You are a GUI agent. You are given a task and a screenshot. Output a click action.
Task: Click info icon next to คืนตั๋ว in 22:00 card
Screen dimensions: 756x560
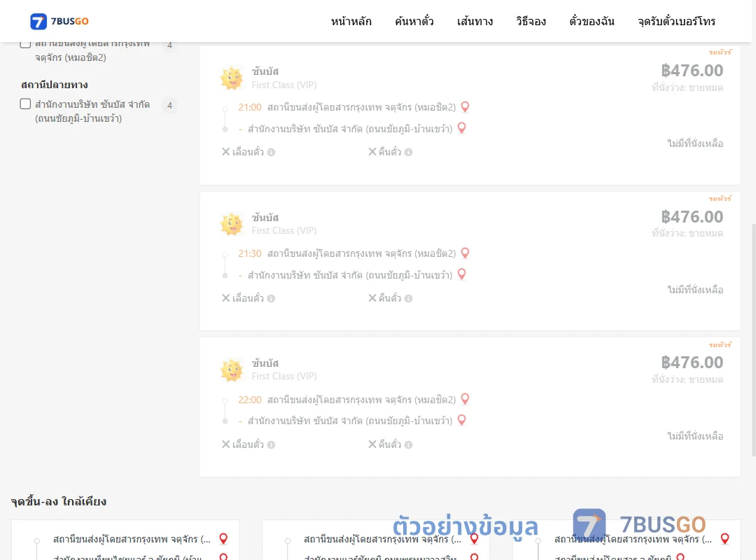coord(408,444)
